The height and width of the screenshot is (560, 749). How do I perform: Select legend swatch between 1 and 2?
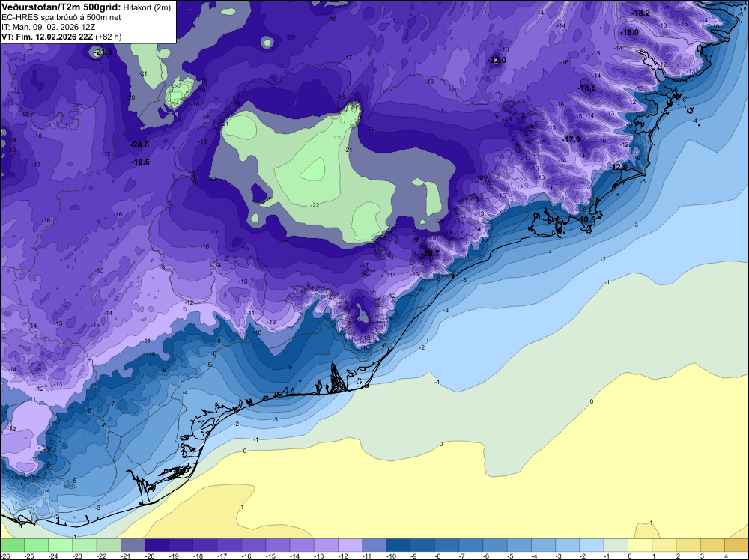pyautogui.click(x=664, y=545)
